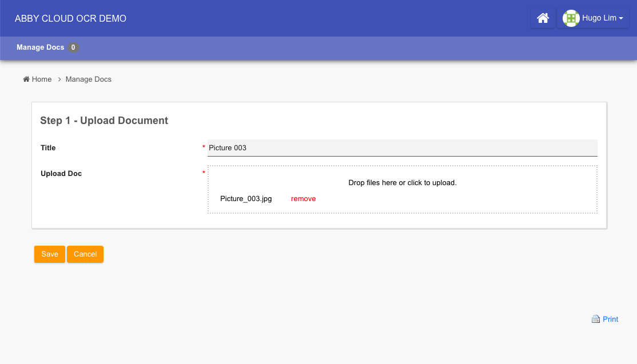Viewport: 637px width, 364px height.
Task: Click the Picture_003.jpg file name
Action: coord(246,199)
